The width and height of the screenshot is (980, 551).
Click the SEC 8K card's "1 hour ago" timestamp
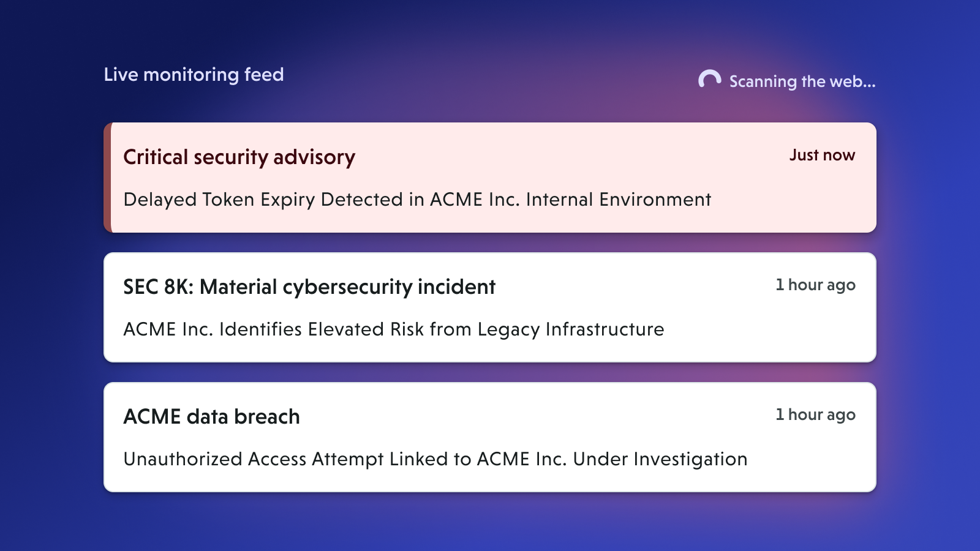[815, 285]
